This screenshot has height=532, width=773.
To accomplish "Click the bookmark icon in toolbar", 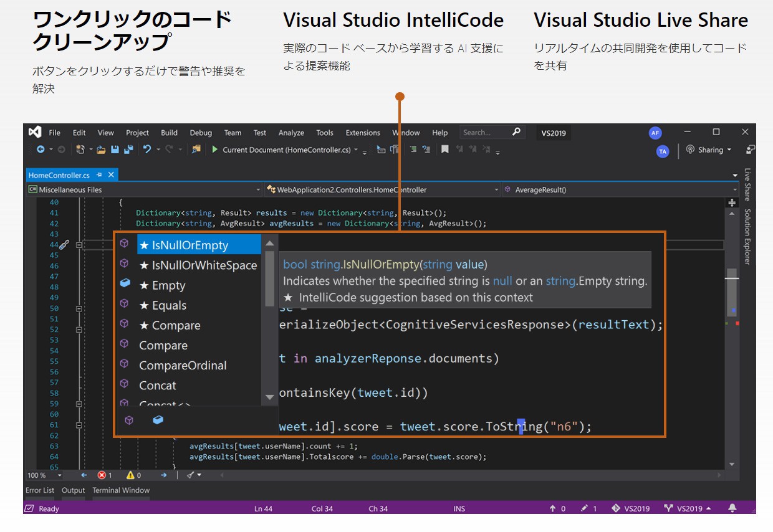I will pyautogui.click(x=444, y=150).
